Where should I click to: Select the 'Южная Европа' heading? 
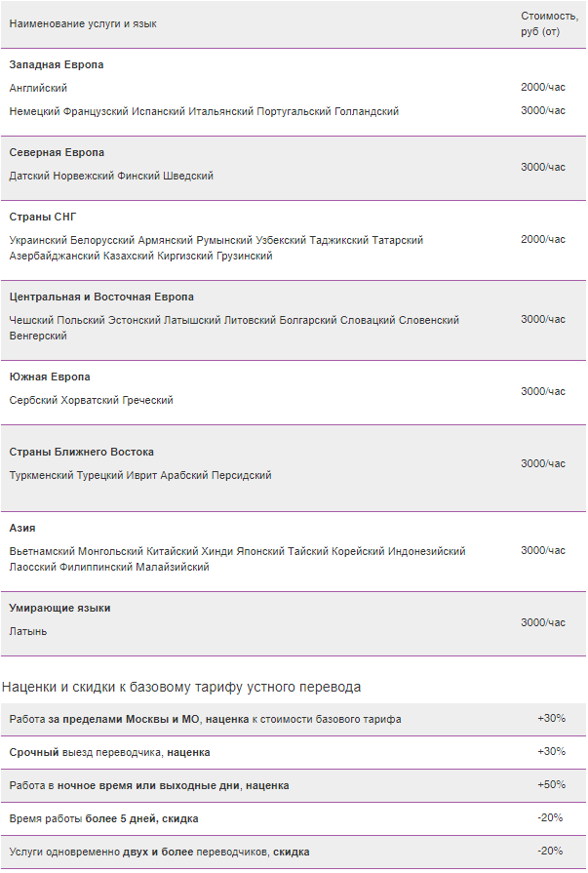coord(50,377)
